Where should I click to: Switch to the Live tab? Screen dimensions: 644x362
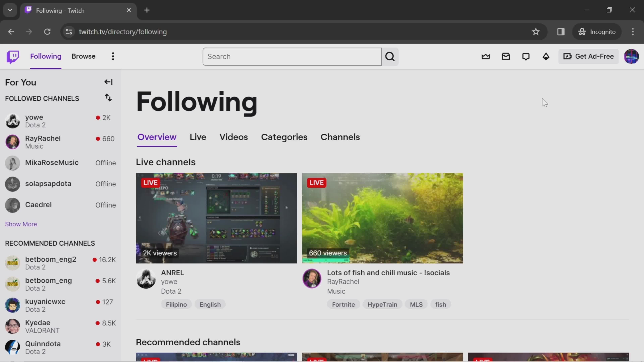pos(198,137)
